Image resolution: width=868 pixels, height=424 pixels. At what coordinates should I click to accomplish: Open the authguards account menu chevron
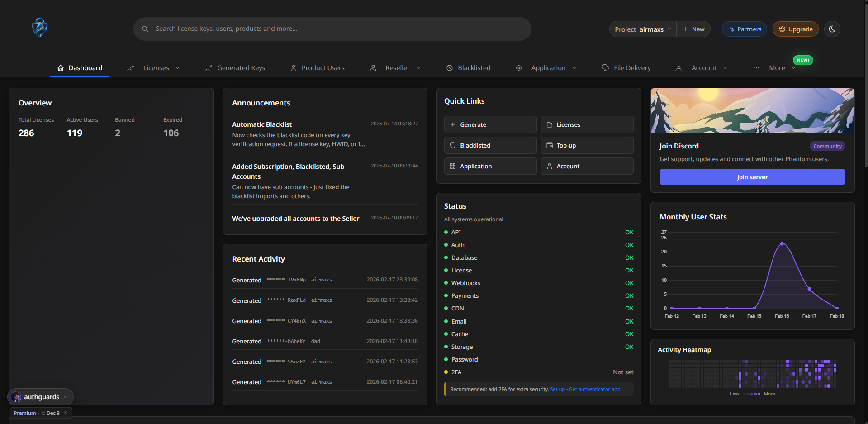66,397
